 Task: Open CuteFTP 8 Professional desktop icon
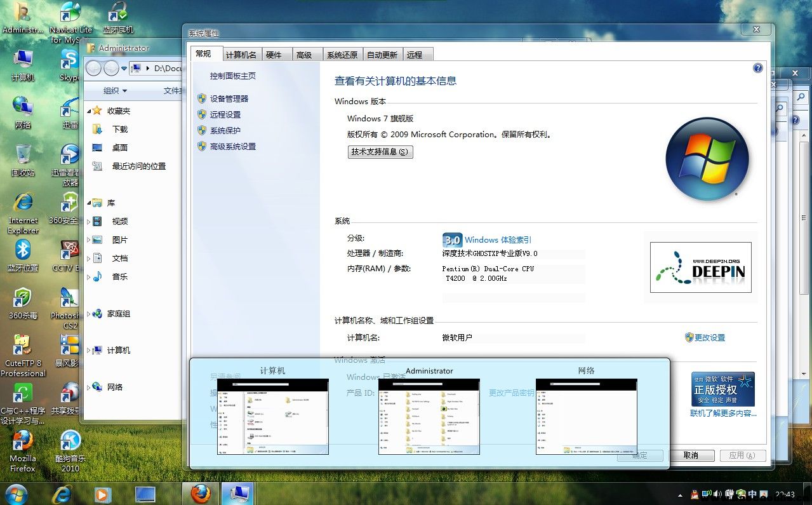tap(23, 346)
